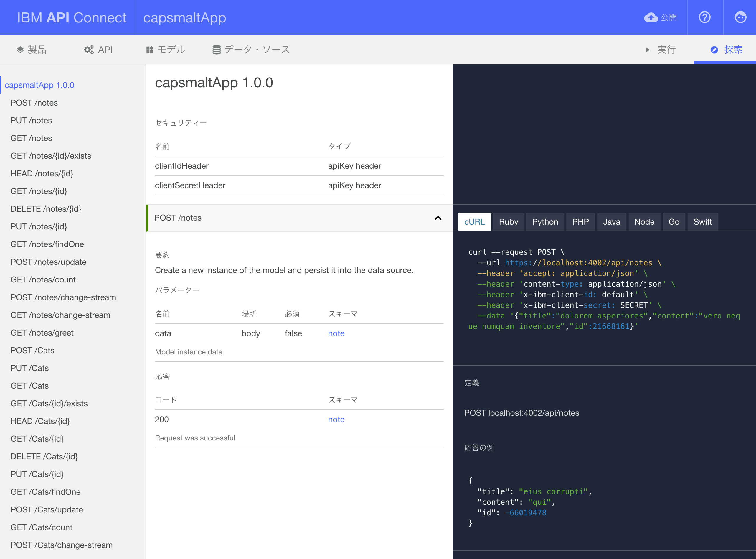
Task: Open the Node code sample tab
Action: [x=644, y=222]
